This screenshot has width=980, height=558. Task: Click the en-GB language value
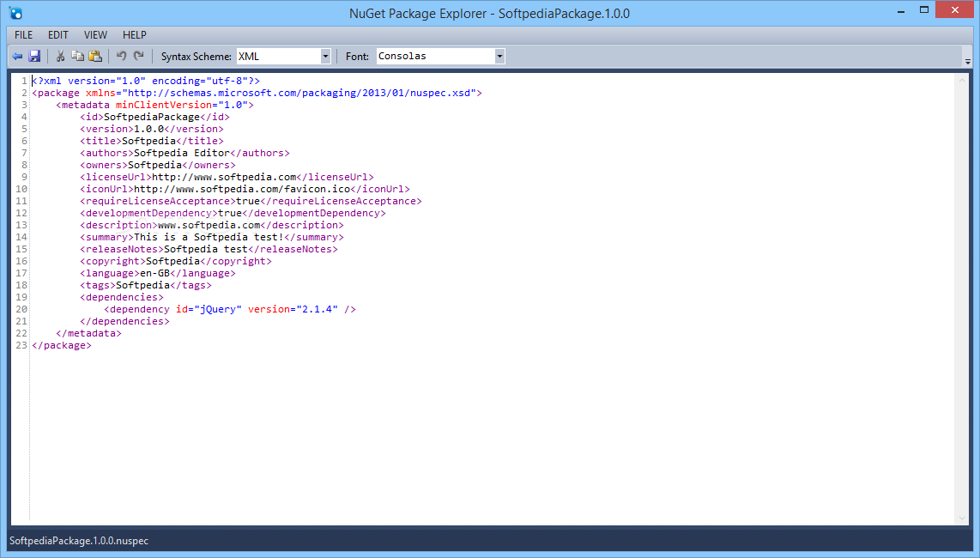point(155,273)
